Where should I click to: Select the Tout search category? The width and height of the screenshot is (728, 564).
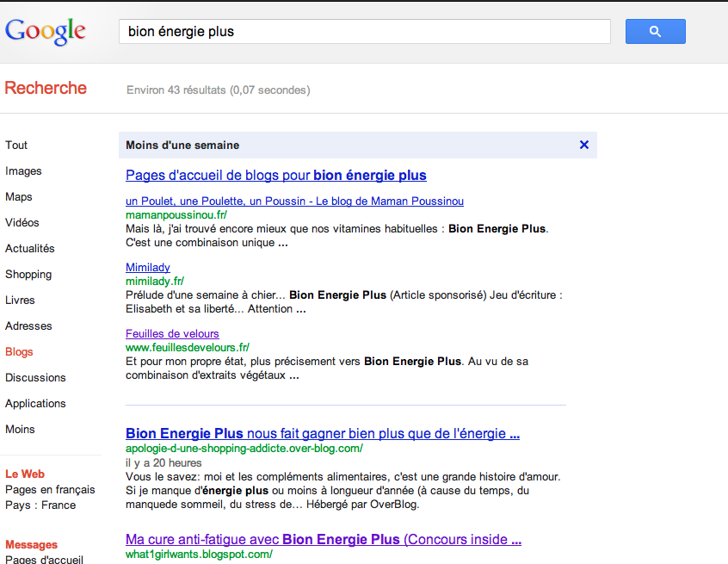click(x=16, y=145)
